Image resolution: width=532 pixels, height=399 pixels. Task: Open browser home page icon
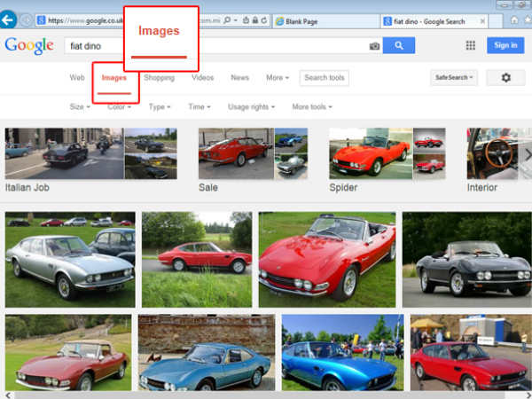point(514,20)
